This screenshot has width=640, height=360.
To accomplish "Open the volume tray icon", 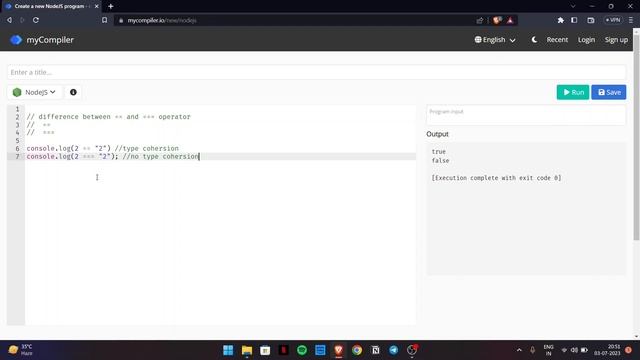I will point(574,350).
